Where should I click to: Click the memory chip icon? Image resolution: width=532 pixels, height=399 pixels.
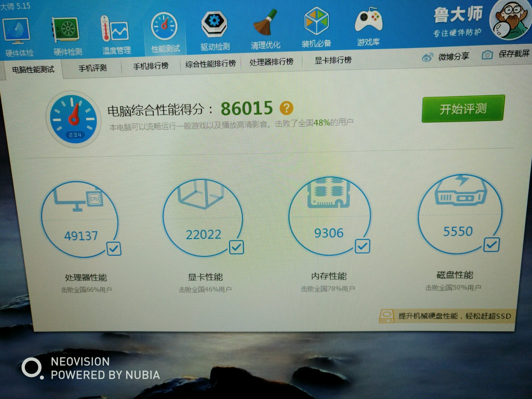(x=329, y=193)
